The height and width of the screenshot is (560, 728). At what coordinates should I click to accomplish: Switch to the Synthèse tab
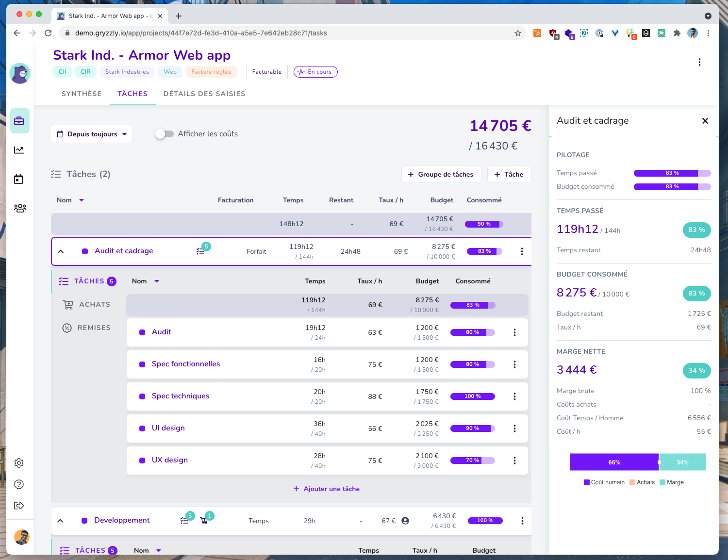tap(82, 94)
